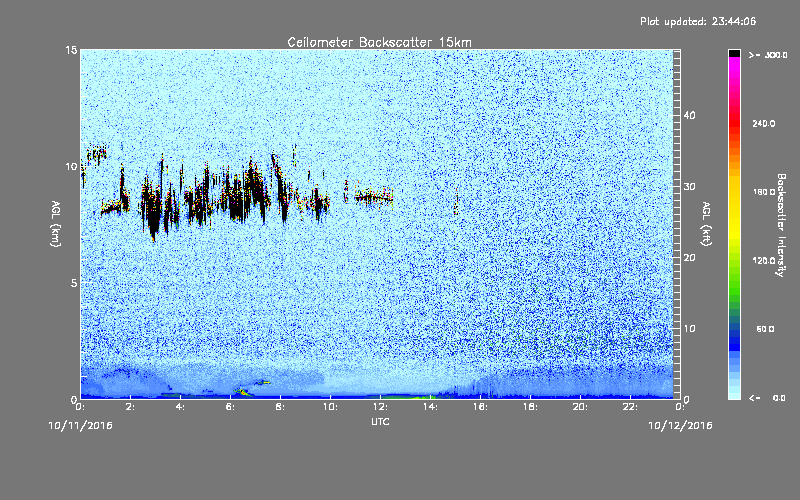800x500 pixels.
Task: Click the 120.0 colorbar tick value
Action: (764, 261)
